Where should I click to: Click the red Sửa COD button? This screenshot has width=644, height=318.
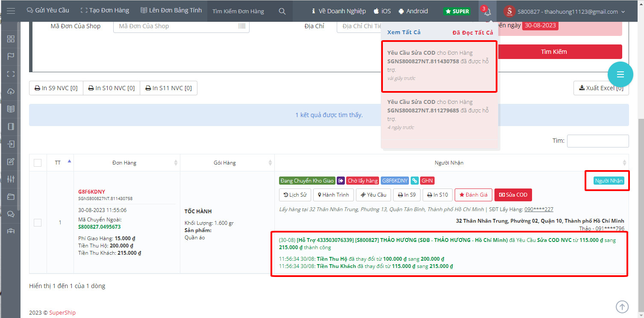coord(513,195)
